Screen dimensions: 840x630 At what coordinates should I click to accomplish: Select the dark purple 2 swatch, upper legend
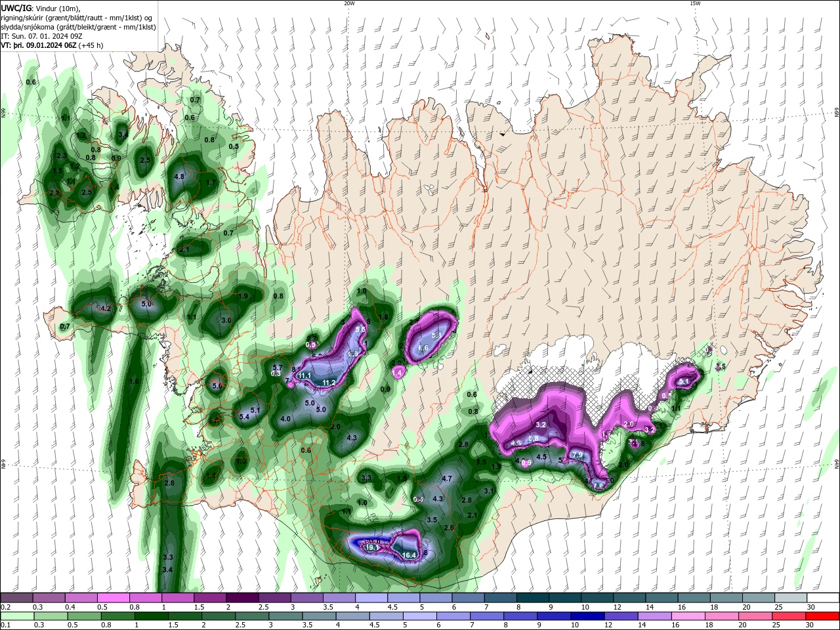point(242,598)
